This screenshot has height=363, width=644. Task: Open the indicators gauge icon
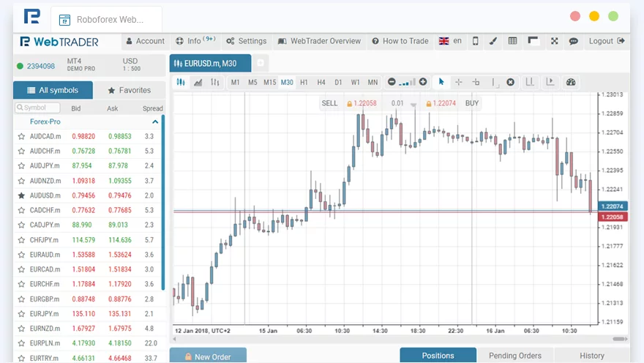coord(572,82)
